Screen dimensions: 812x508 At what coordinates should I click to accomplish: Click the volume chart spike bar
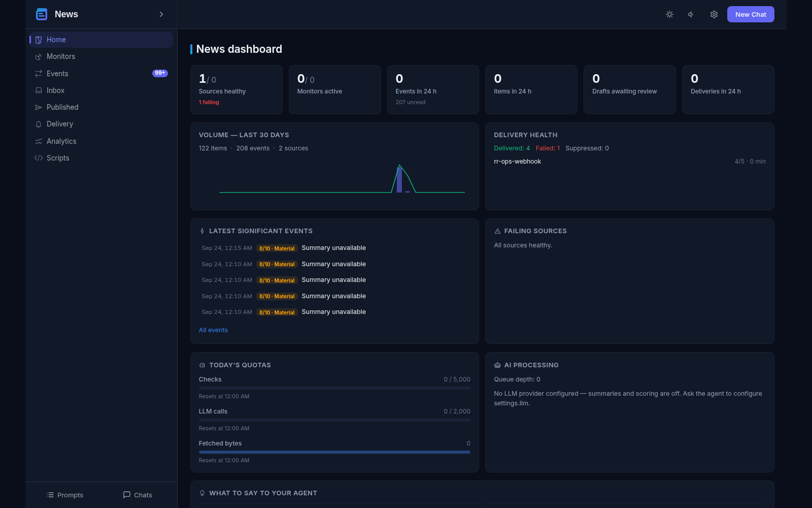tap(399, 180)
